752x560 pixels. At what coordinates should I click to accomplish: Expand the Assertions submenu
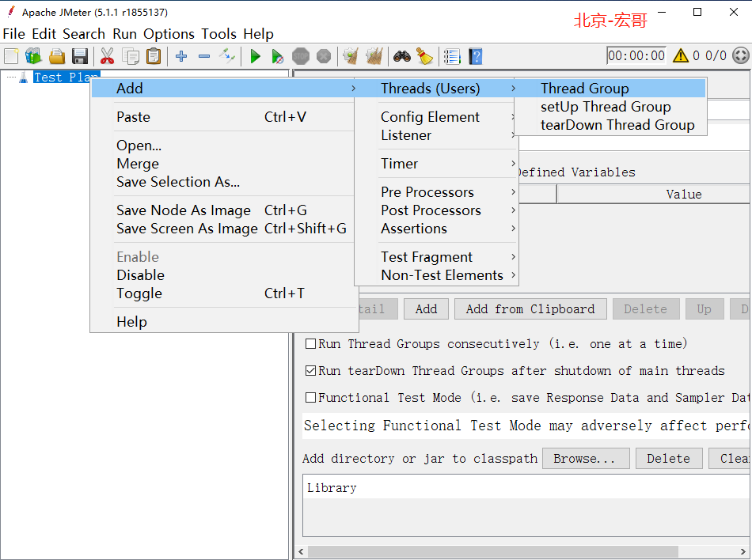coord(438,229)
